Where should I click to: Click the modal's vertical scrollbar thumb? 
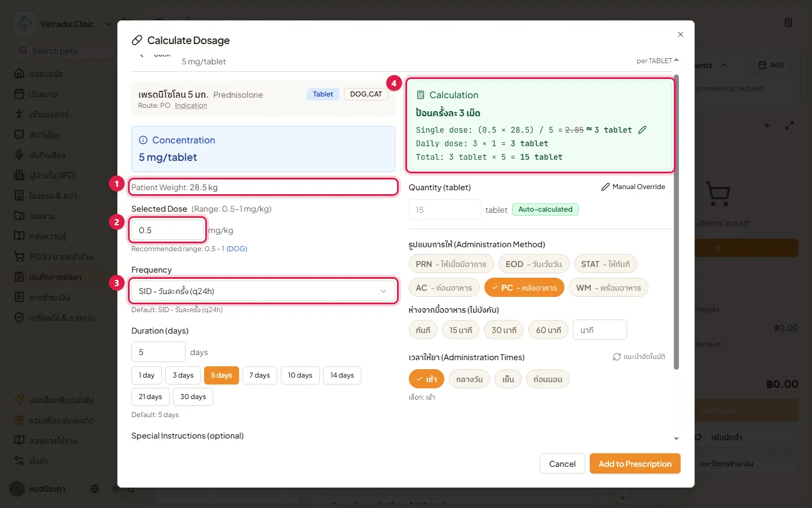676,222
